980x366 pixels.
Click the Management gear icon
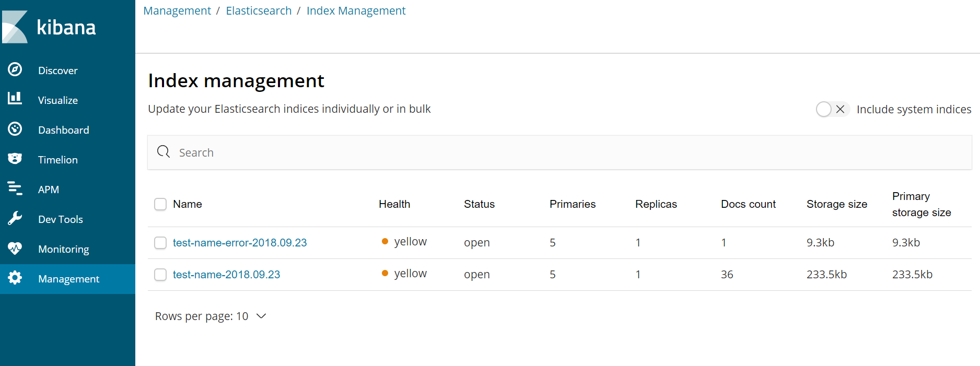(x=15, y=278)
